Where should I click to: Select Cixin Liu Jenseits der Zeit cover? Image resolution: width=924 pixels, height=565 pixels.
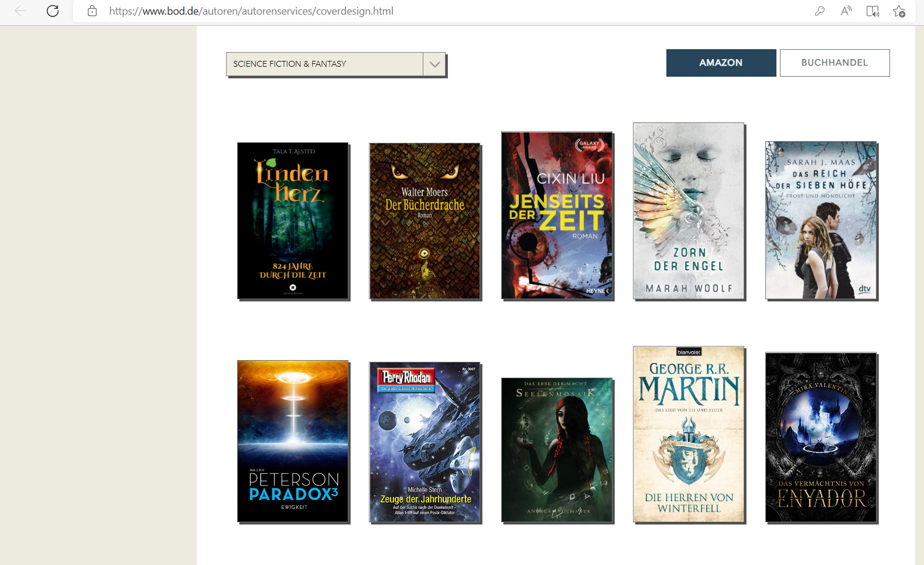pyautogui.click(x=557, y=215)
